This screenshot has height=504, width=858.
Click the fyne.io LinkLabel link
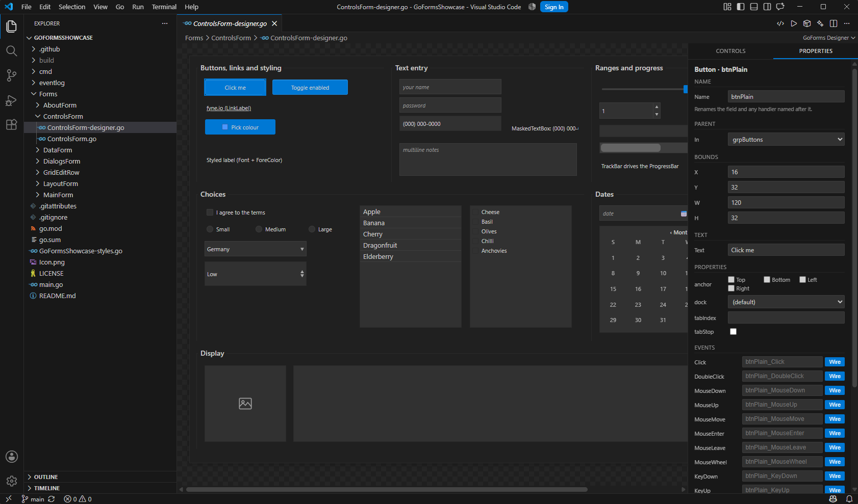[229, 108]
